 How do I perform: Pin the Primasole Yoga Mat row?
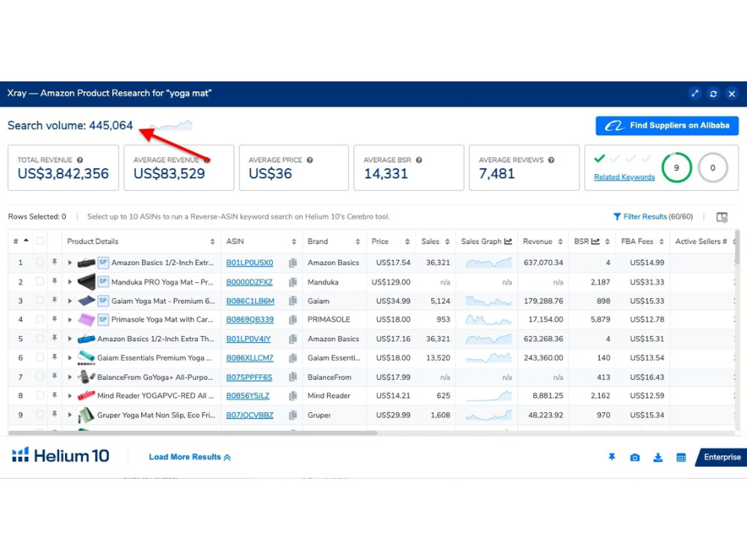pos(55,319)
